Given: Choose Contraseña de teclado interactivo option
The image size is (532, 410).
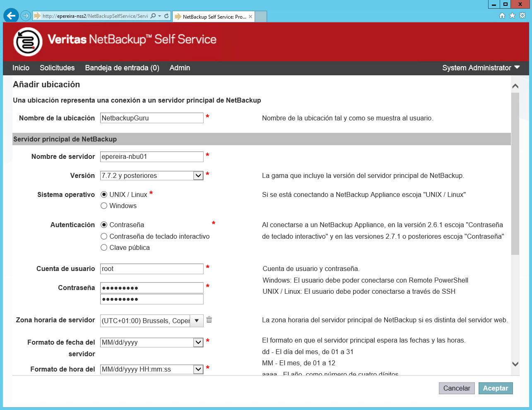Looking at the screenshot, I should pos(104,236).
